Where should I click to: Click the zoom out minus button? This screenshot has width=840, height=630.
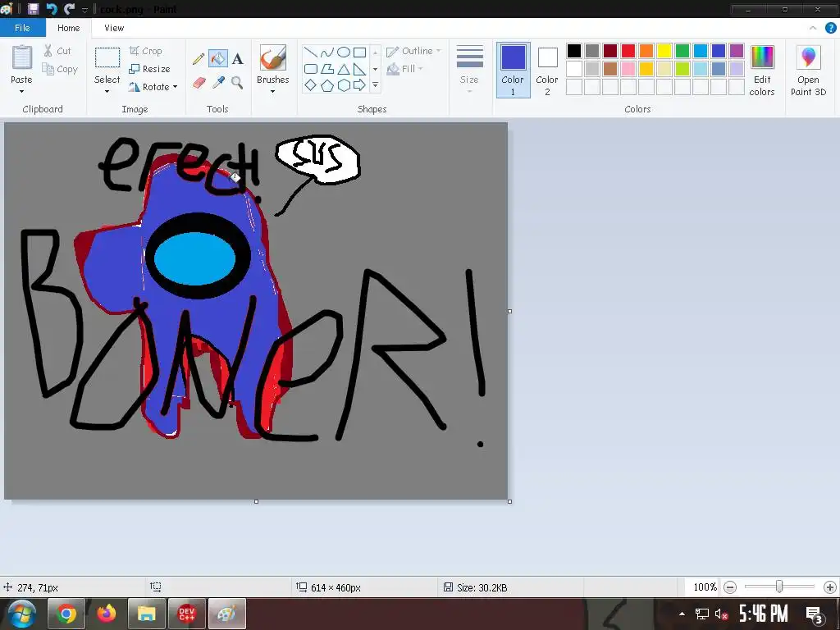coord(729,587)
